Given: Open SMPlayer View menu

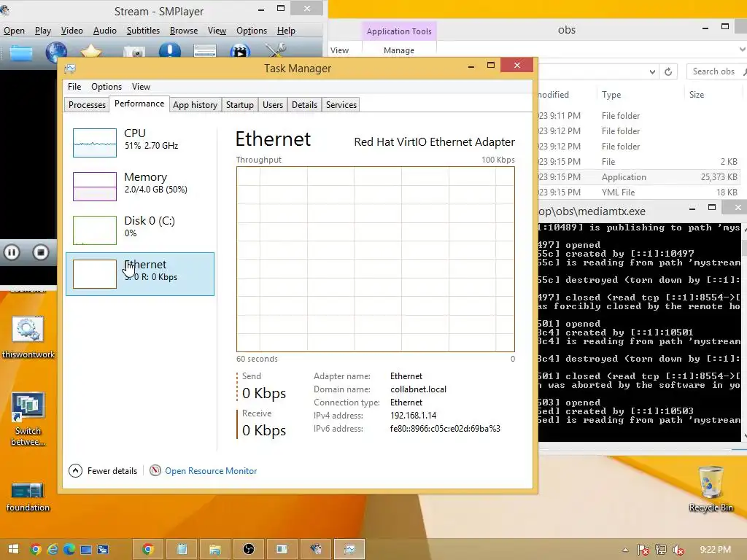Looking at the screenshot, I should pyautogui.click(x=217, y=31).
